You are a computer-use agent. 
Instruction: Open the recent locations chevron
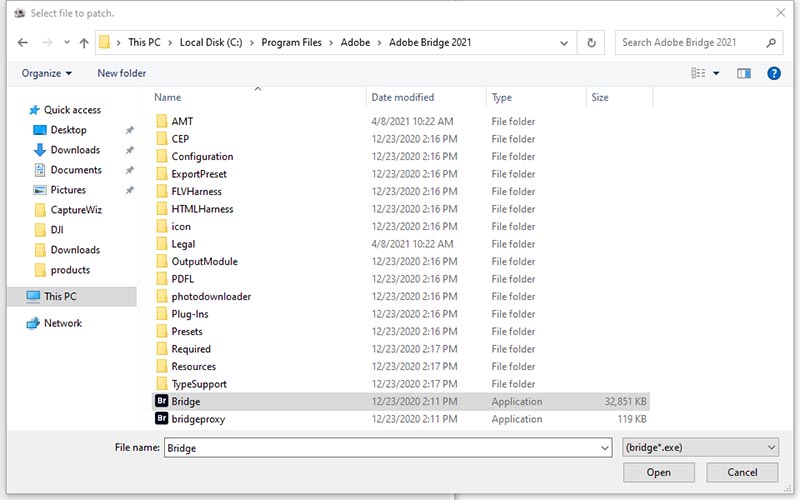coord(67,42)
